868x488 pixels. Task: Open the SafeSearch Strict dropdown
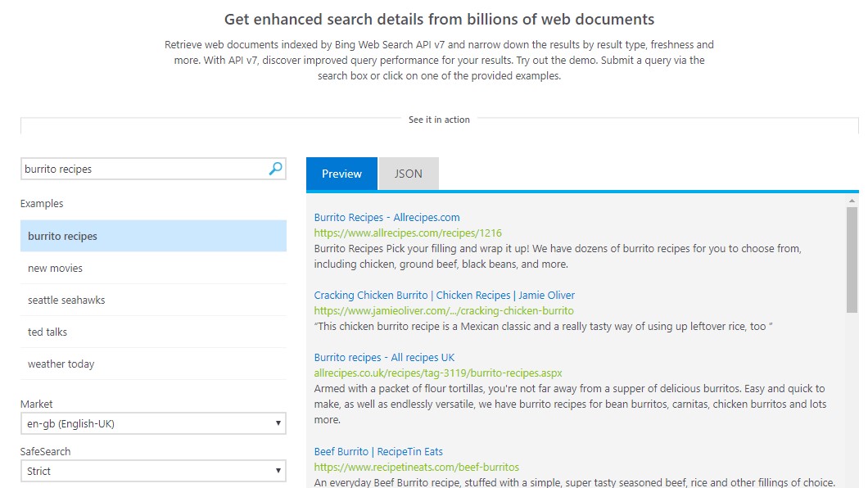(x=153, y=472)
